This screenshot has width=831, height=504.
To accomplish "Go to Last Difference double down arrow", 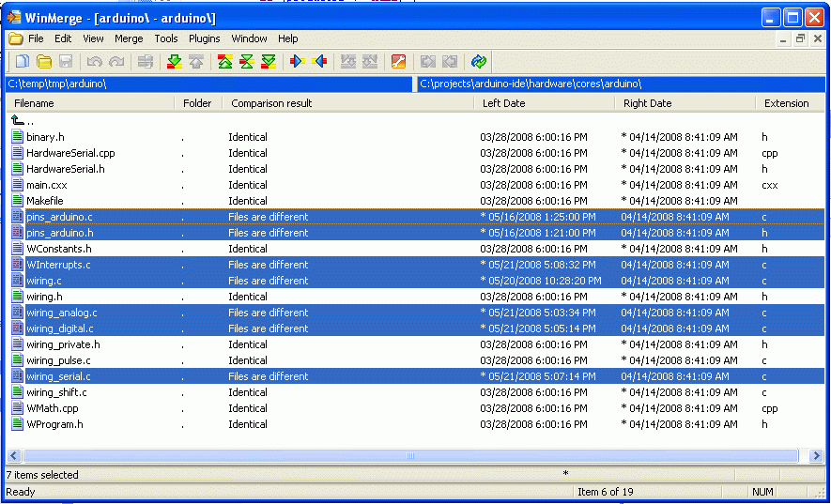I will [269, 62].
